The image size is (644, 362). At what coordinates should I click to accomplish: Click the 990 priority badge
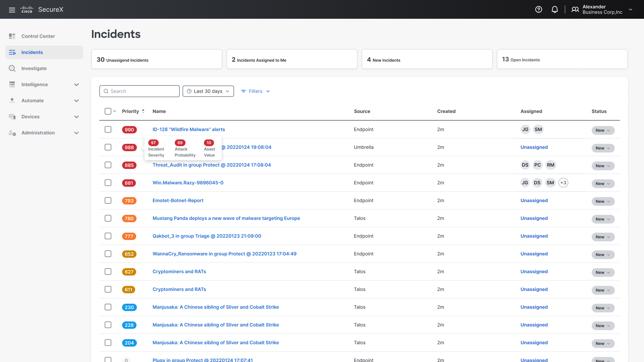pyautogui.click(x=129, y=130)
